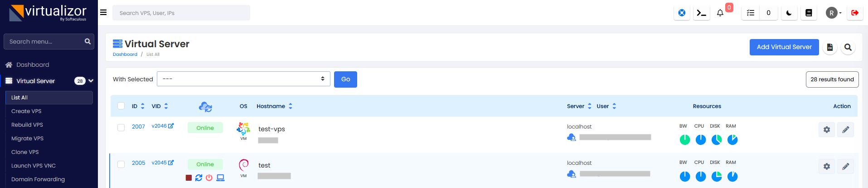This screenshot has height=188, width=868.
Task: Open Create VPS in sidebar
Action: (26, 111)
